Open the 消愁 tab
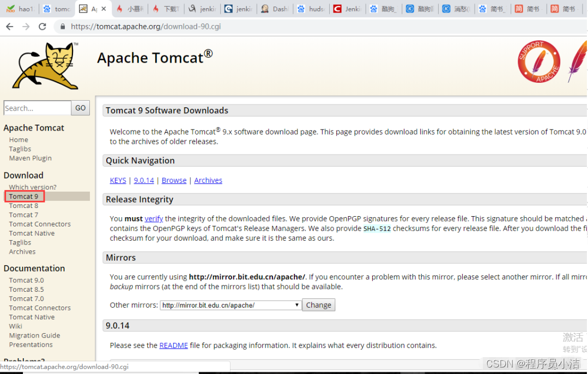Screen dimensions: 588x374 [456, 9]
